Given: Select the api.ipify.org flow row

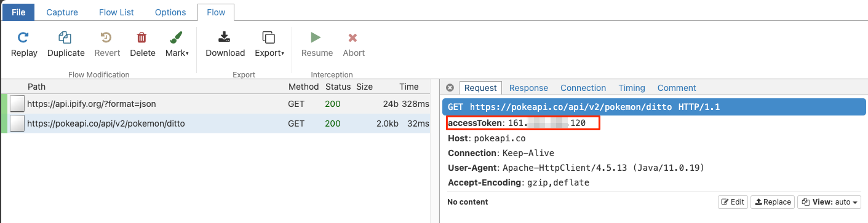Looking at the screenshot, I should click(x=215, y=104).
